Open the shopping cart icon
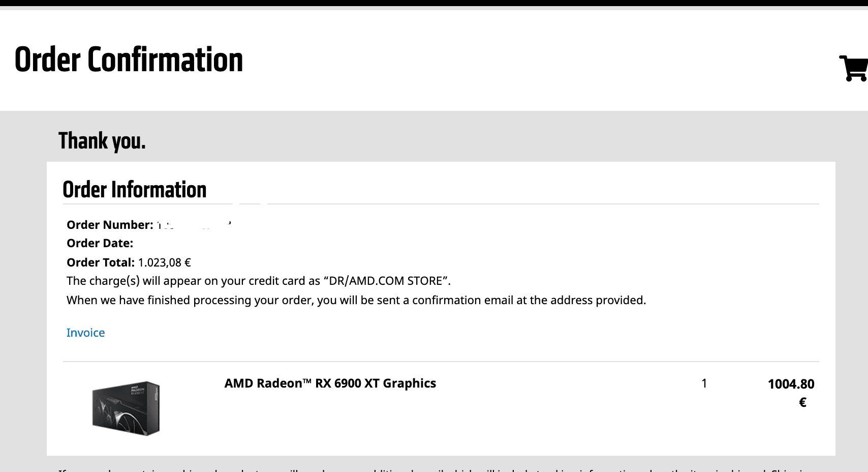The width and height of the screenshot is (868, 472). 854,68
